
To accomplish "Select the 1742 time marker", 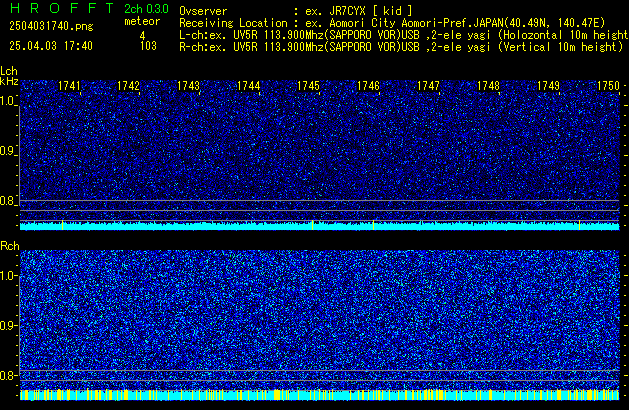I will coord(128,86).
